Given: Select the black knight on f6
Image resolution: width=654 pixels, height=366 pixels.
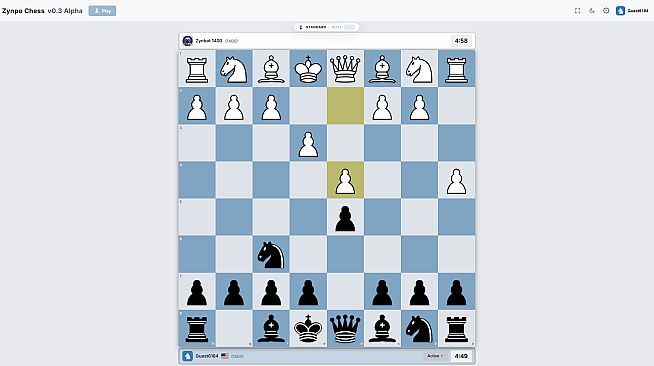Looking at the screenshot, I should coord(271,255).
